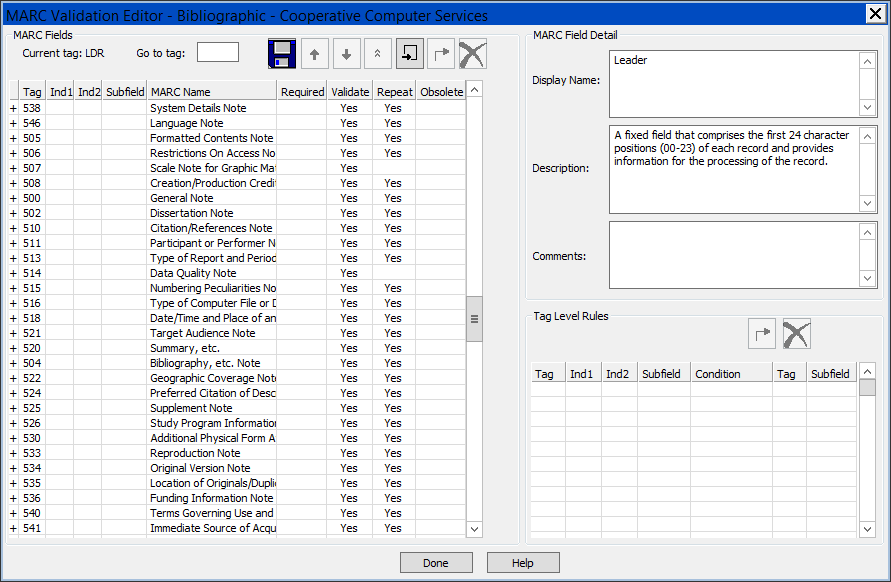Click the double chevron up toolbar icon

point(377,54)
